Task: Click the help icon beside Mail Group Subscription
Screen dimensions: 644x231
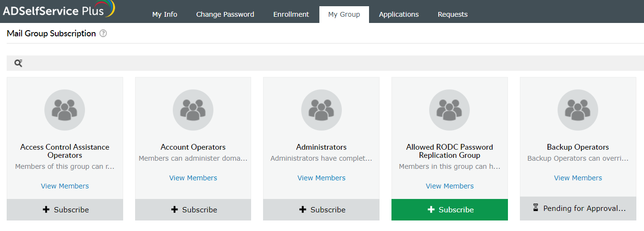Action: 103,33
